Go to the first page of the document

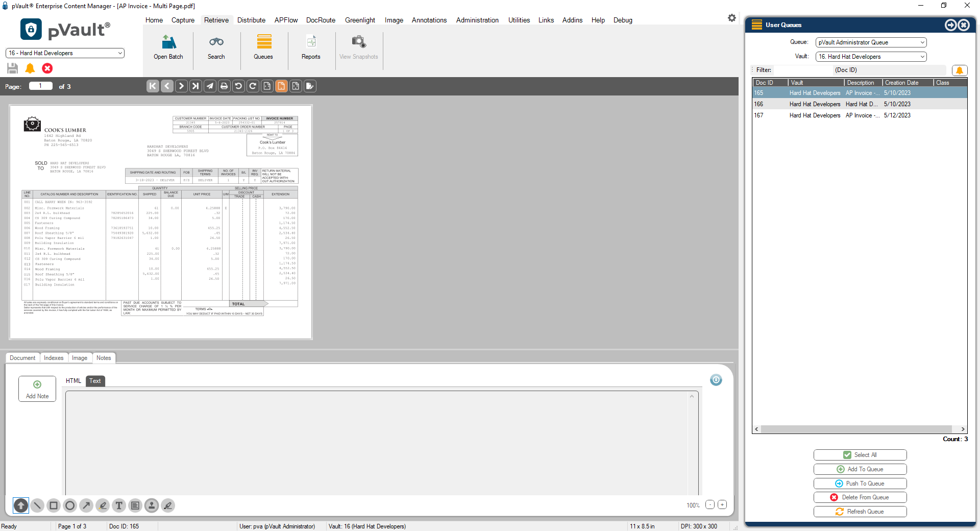pyautogui.click(x=153, y=86)
